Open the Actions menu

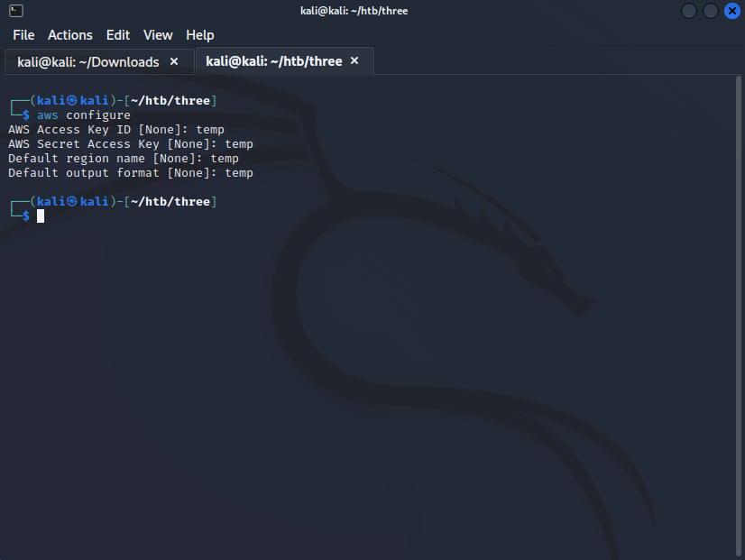[70, 35]
